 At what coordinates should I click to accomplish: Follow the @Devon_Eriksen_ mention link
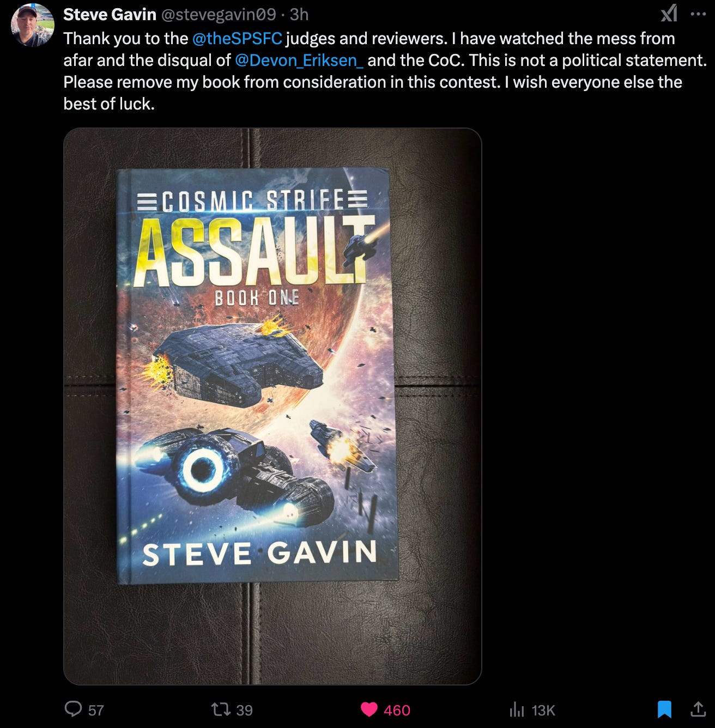tap(299, 60)
